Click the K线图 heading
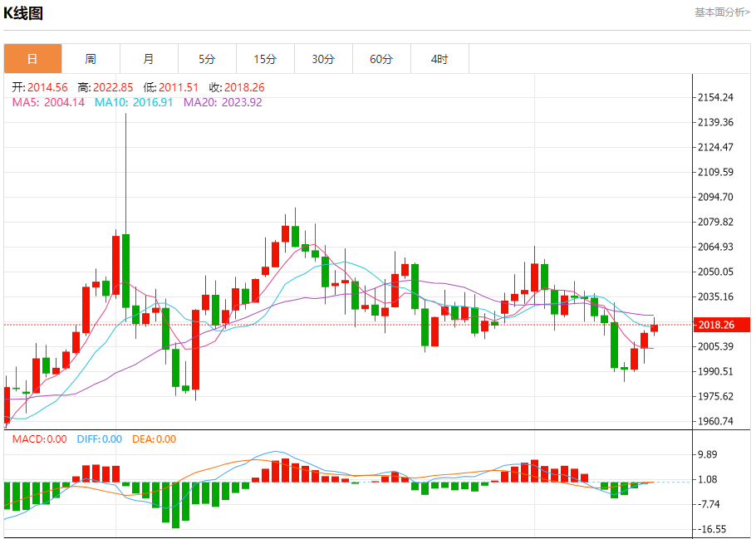Viewport: 756px width, 539px height. [23, 13]
